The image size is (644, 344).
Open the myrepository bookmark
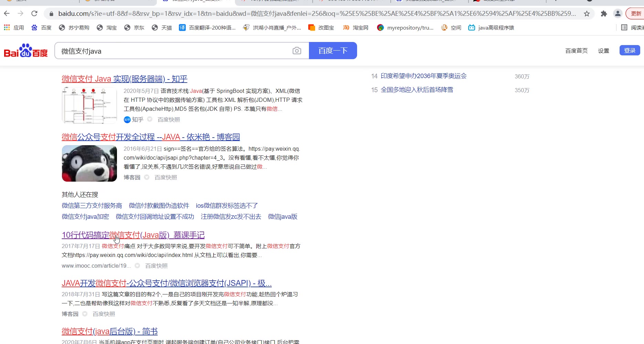click(405, 28)
